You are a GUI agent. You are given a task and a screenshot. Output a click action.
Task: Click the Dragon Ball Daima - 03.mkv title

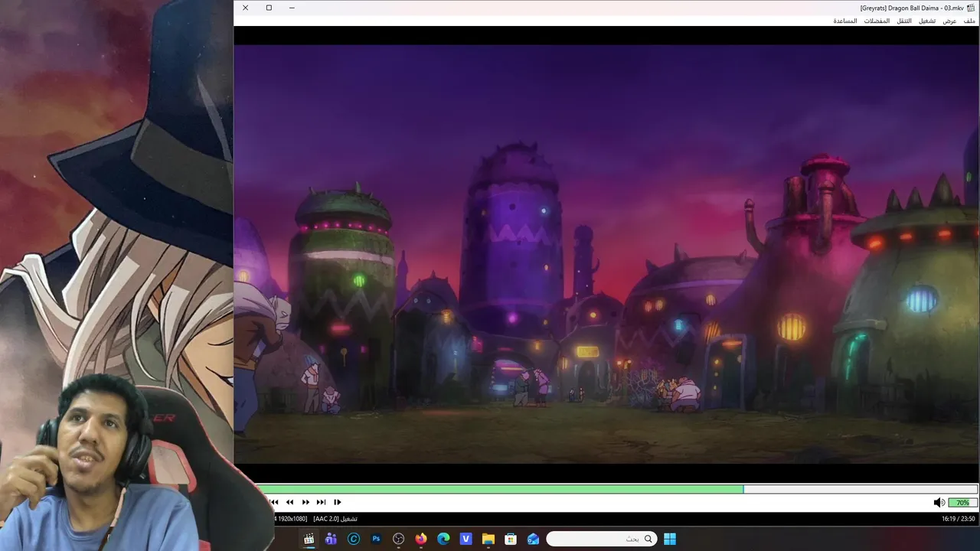coord(912,8)
